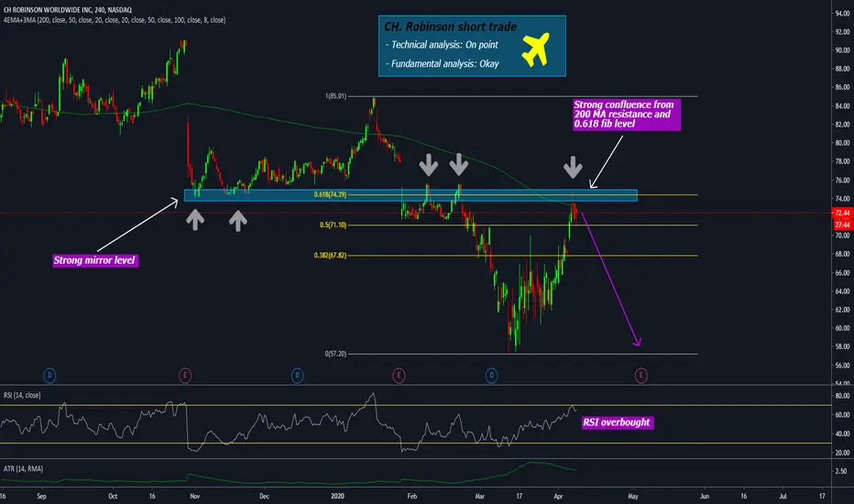Image resolution: width=854 pixels, height=504 pixels.
Task: Select the 1(85.01) Fibonacci level label
Action: tap(335, 96)
